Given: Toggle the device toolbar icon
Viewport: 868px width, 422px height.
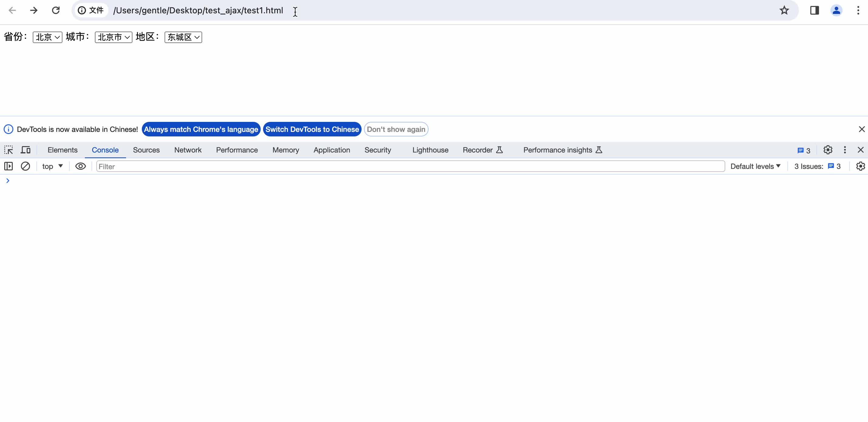Looking at the screenshot, I should point(25,150).
